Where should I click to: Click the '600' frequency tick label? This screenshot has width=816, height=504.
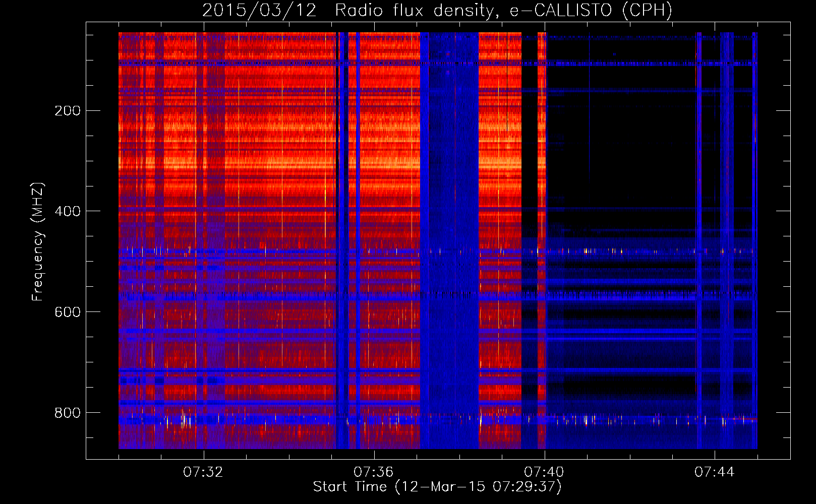pyautogui.click(x=68, y=312)
